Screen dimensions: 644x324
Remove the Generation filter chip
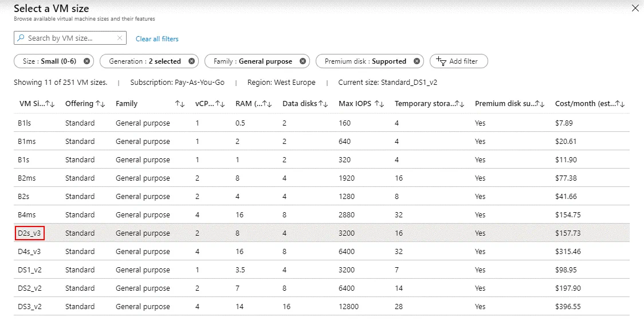coord(191,61)
